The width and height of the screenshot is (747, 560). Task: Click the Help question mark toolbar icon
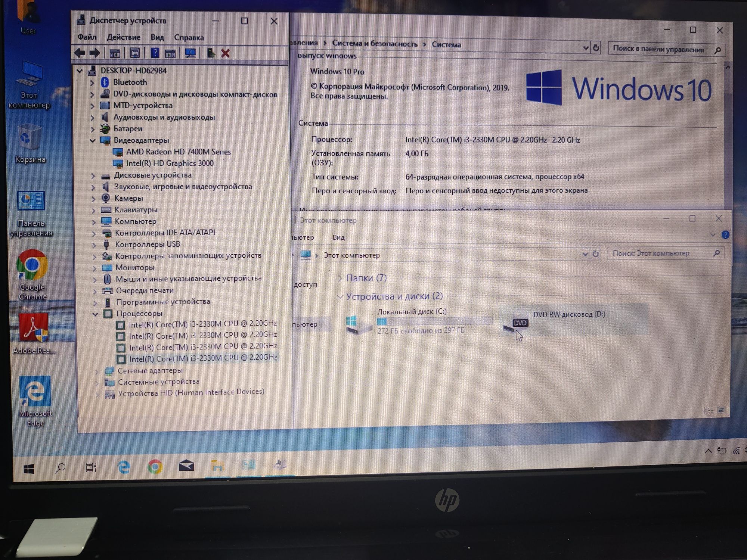[x=155, y=53]
